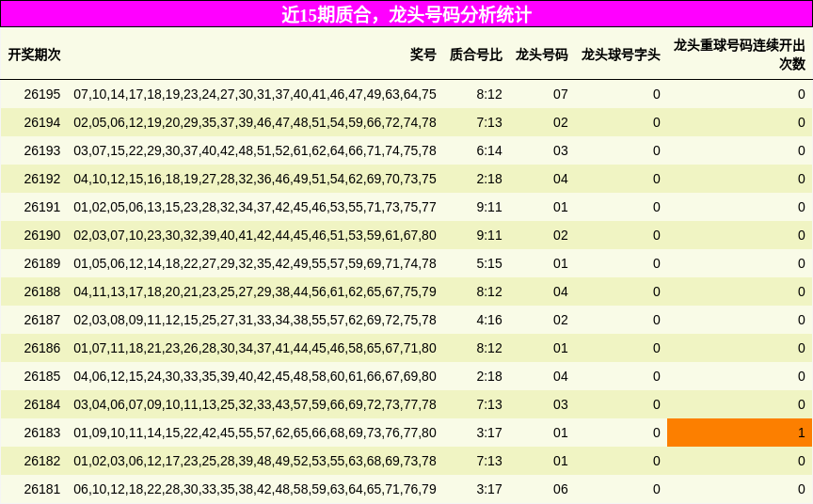Click dragon head number 01 in row 26186
Viewport: 813px width, 504px height.
[560, 348]
